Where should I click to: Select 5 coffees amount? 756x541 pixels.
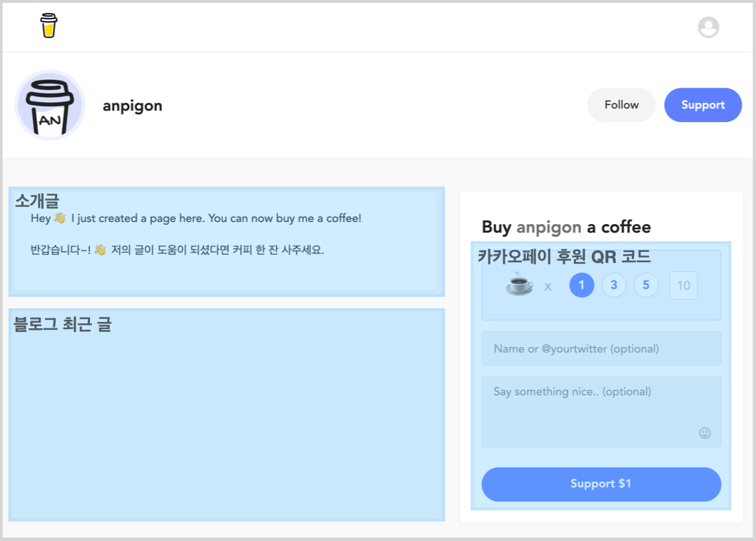[646, 285]
